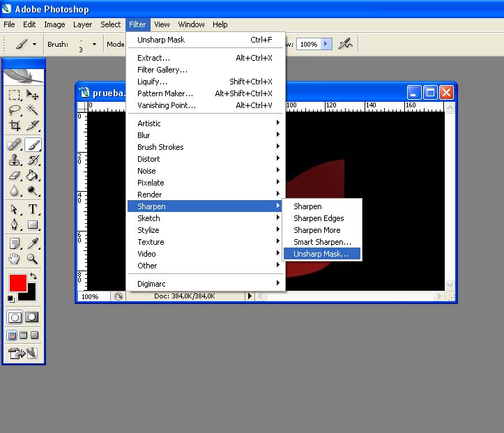Select the Pen tool
Screen dimensions: 504x433
[x=14, y=225]
